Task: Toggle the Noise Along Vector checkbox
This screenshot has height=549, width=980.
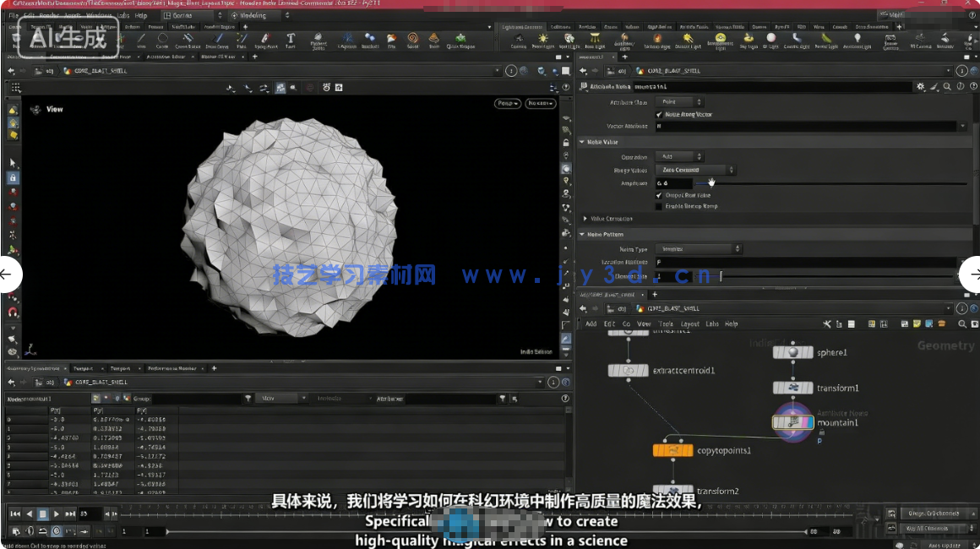Action: pyautogui.click(x=659, y=115)
